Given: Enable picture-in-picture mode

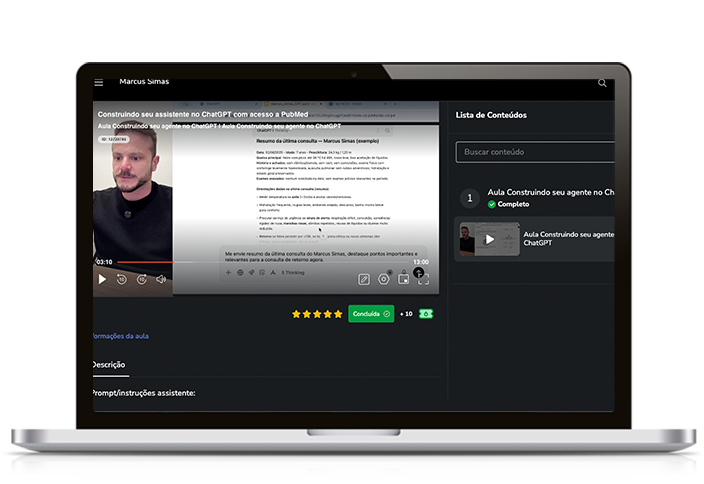Looking at the screenshot, I should [403, 279].
